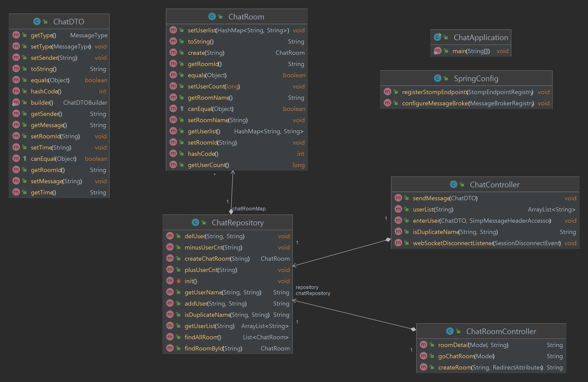The width and height of the screenshot is (588, 382).
Task: Select the webSocketDisconnectListener method row
Action: (486, 243)
